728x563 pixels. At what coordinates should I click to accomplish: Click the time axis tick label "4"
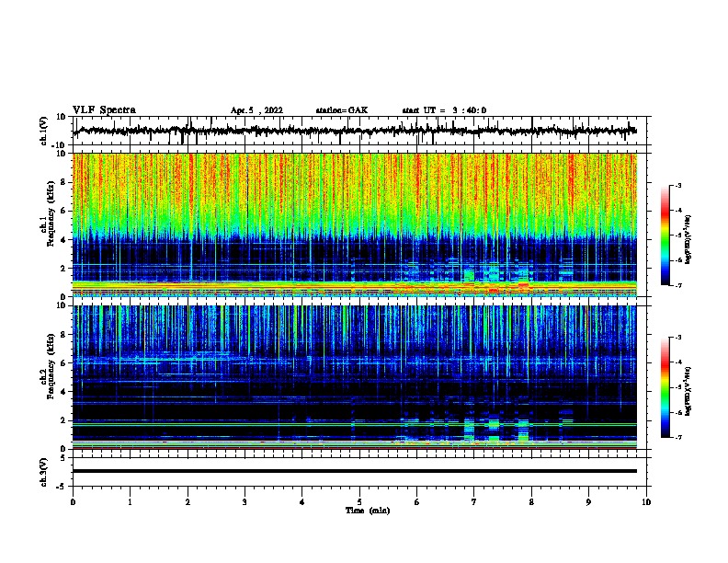302,502
